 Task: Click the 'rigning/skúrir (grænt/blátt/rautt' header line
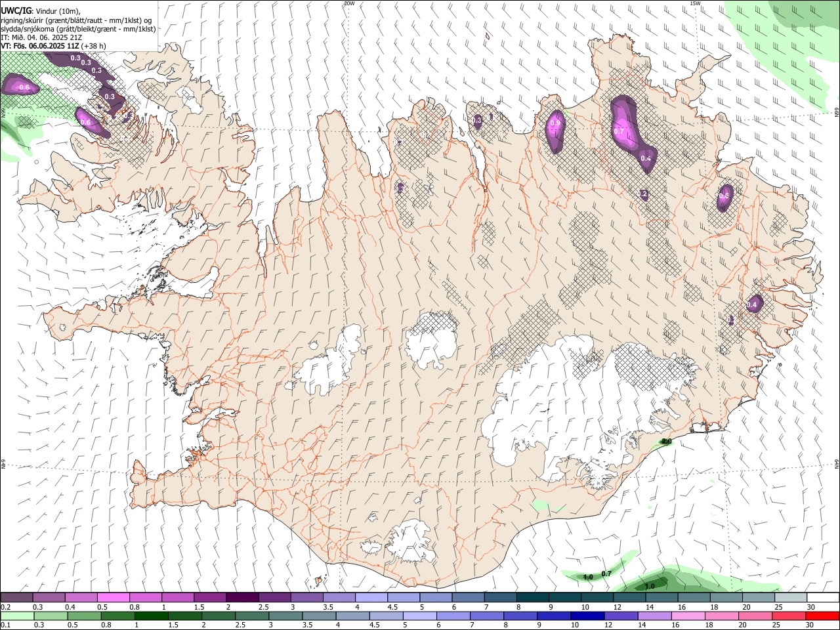point(76,20)
